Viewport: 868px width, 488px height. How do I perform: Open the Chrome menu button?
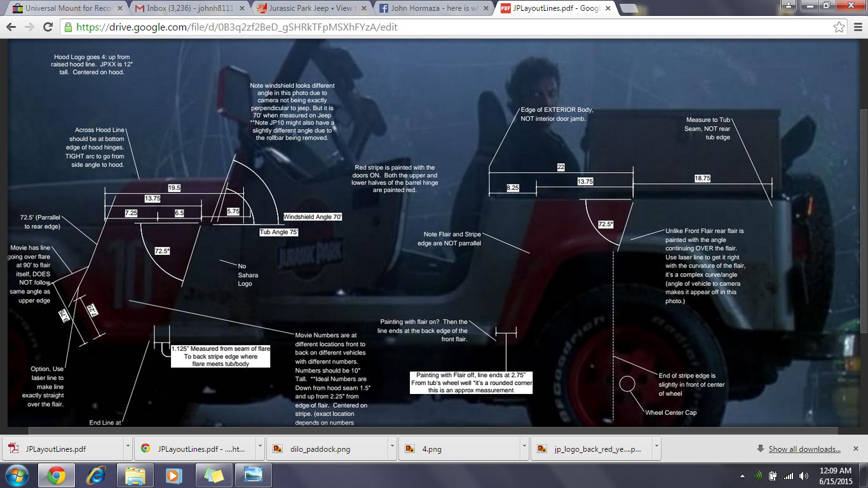click(x=857, y=27)
